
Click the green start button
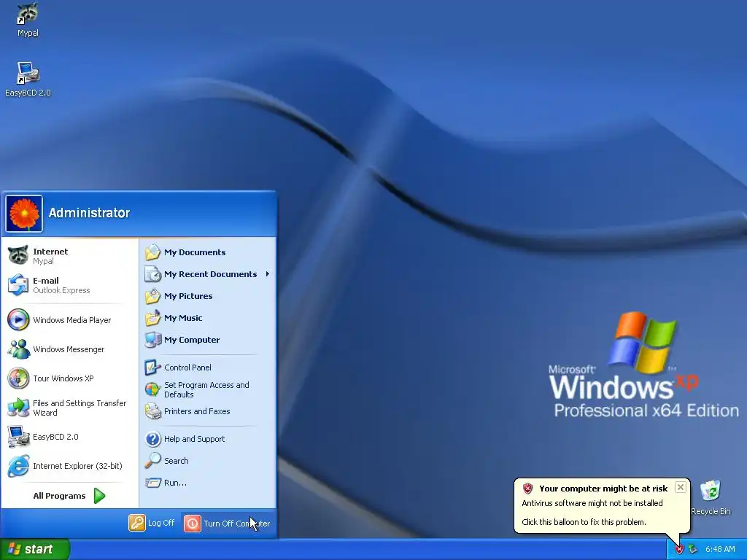coord(34,549)
